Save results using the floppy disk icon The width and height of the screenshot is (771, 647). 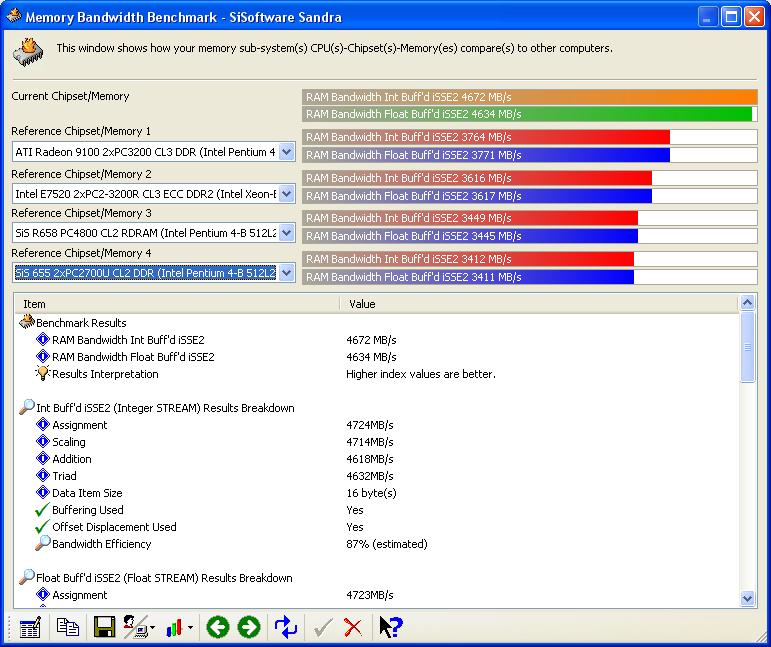[104, 627]
